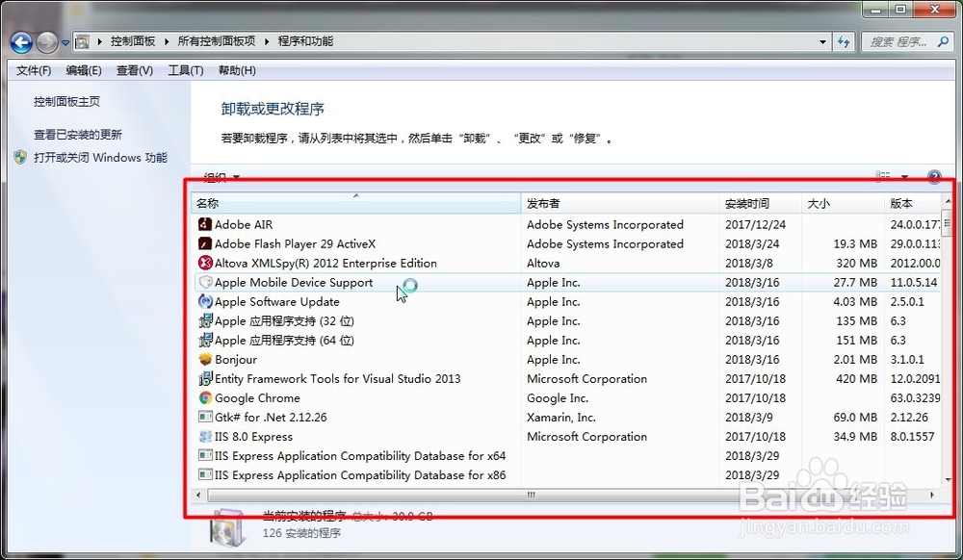Click horizontal scrollbar left arrow
Screen dimensions: 963x560
click(198, 495)
